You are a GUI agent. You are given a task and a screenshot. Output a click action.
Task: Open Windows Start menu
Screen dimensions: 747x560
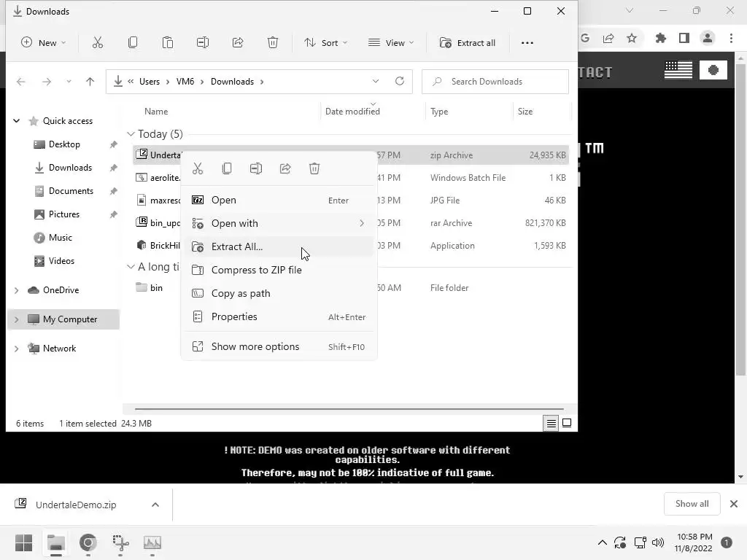24,542
